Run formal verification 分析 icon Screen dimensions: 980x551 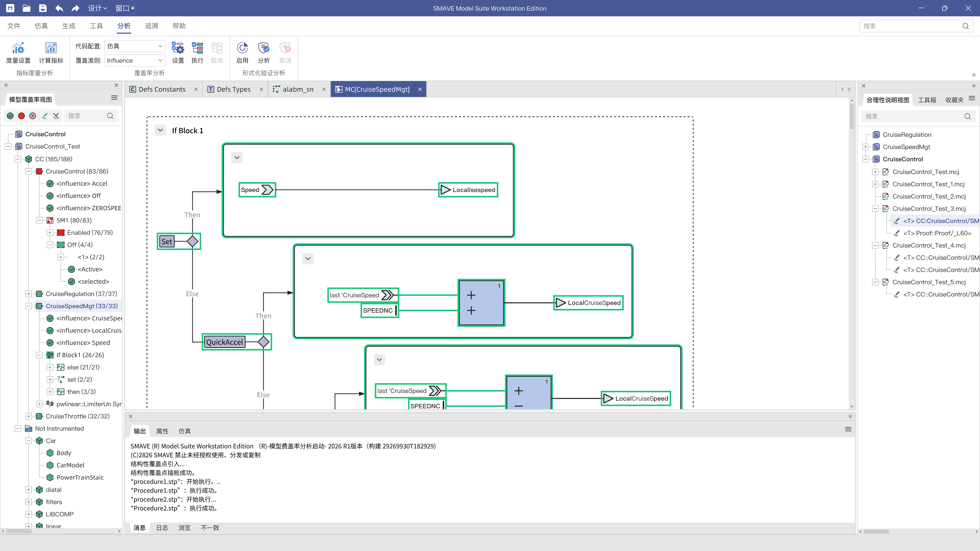(264, 53)
